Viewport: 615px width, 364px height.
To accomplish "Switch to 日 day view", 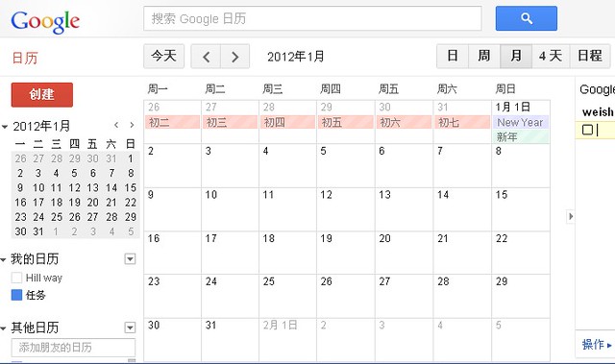I will click(453, 56).
